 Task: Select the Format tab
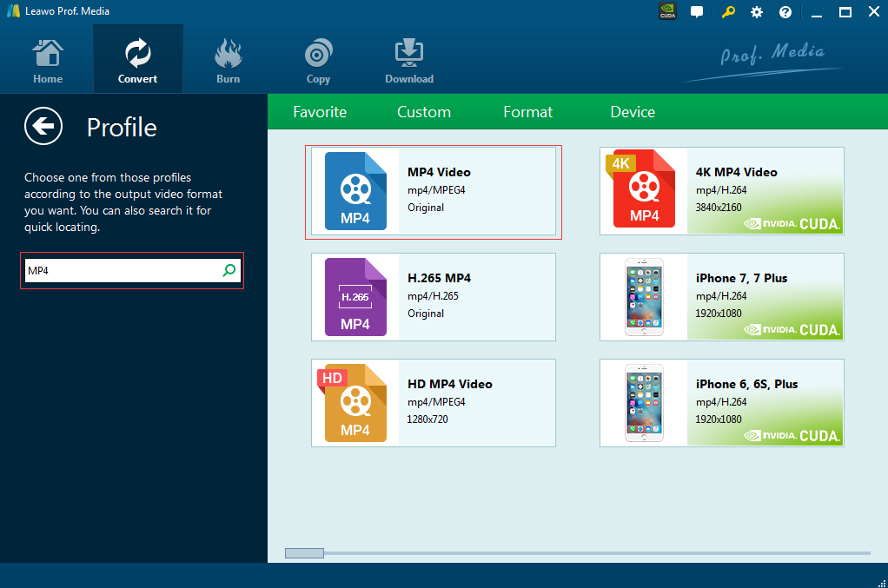pos(527,112)
